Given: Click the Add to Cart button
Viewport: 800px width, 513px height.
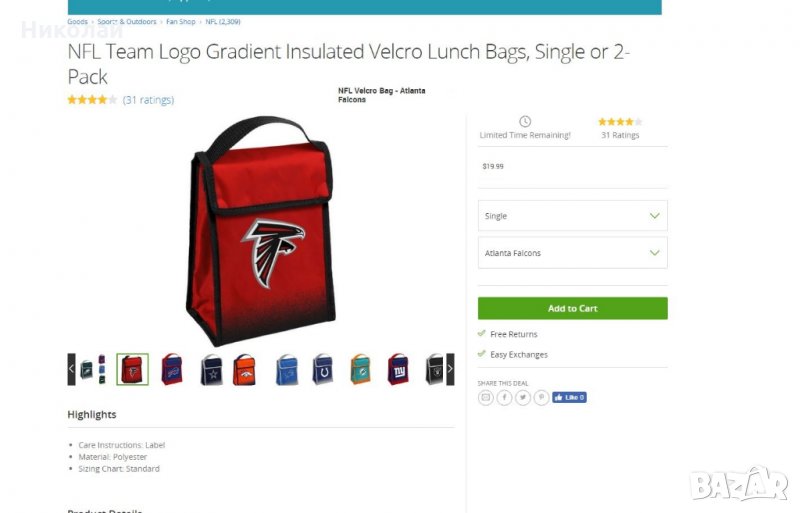Looking at the screenshot, I should pos(572,308).
